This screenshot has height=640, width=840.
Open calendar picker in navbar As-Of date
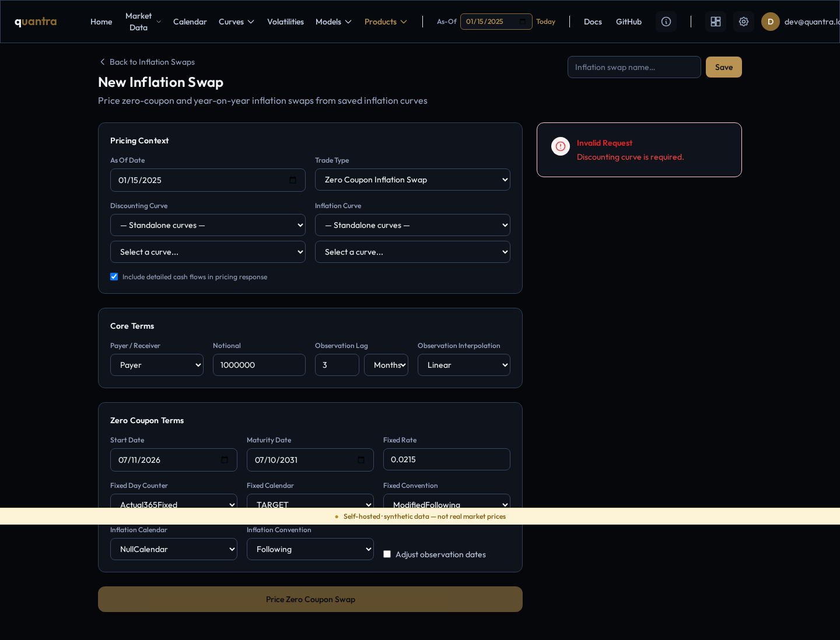(x=523, y=22)
